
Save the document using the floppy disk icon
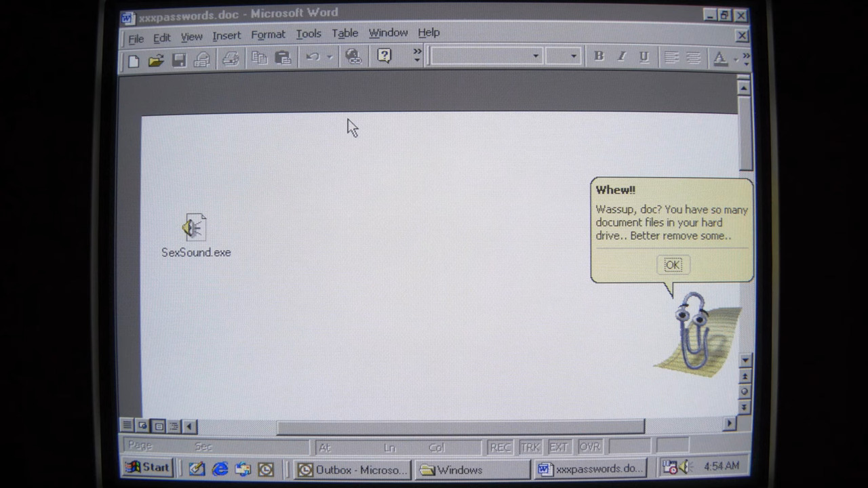click(x=179, y=60)
